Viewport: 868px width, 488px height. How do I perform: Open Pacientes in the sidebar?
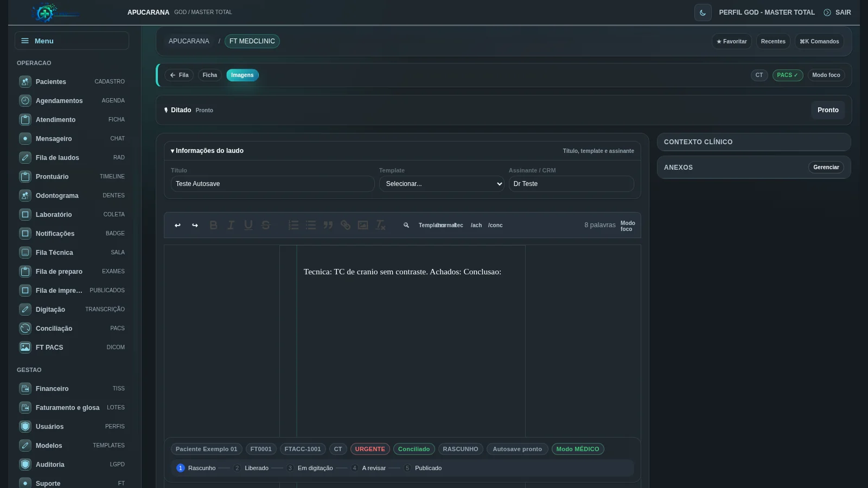pos(72,82)
